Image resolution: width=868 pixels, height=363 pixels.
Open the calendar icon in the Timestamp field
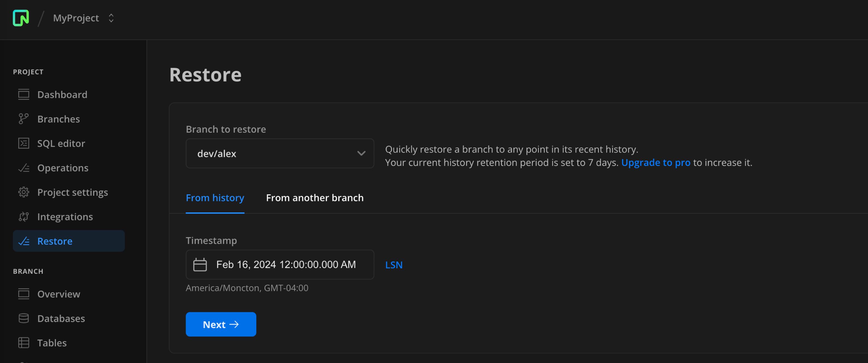[x=200, y=264]
